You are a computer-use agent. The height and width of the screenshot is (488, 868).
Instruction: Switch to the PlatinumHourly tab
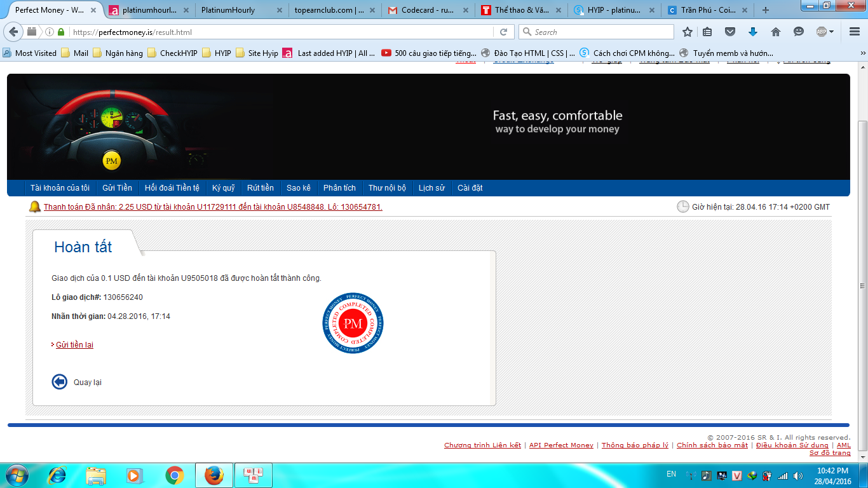[x=240, y=10]
